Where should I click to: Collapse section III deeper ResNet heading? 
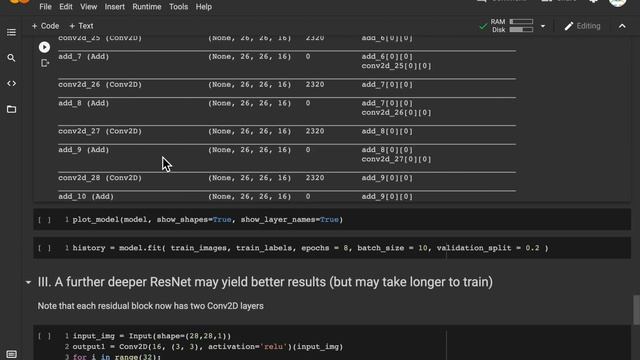(x=28, y=282)
